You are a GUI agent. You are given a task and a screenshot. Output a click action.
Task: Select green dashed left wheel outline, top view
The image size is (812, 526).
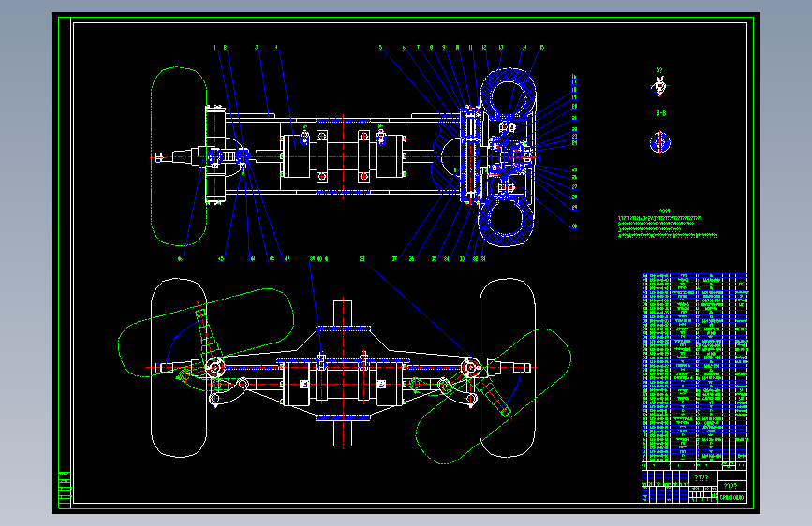coord(179,155)
